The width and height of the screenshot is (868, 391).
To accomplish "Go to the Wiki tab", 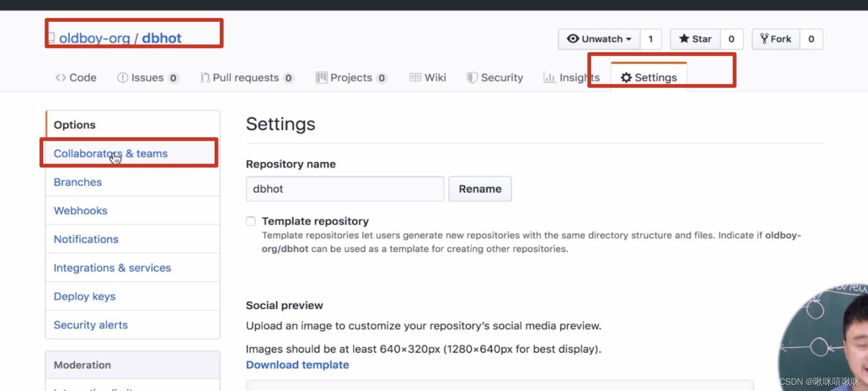I will (428, 78).
